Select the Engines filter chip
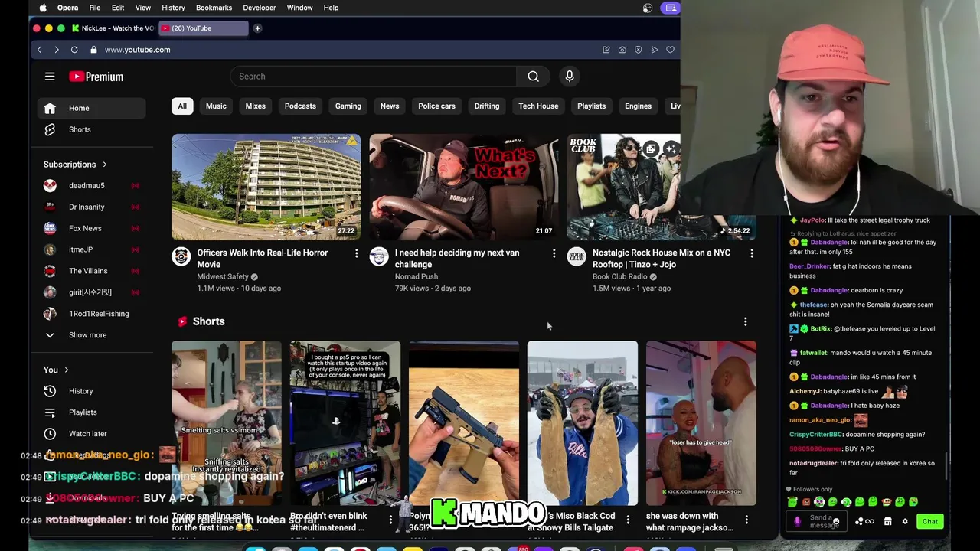Image resolution: width=980 pixels, height=551 pixels. tap(638, 106)
